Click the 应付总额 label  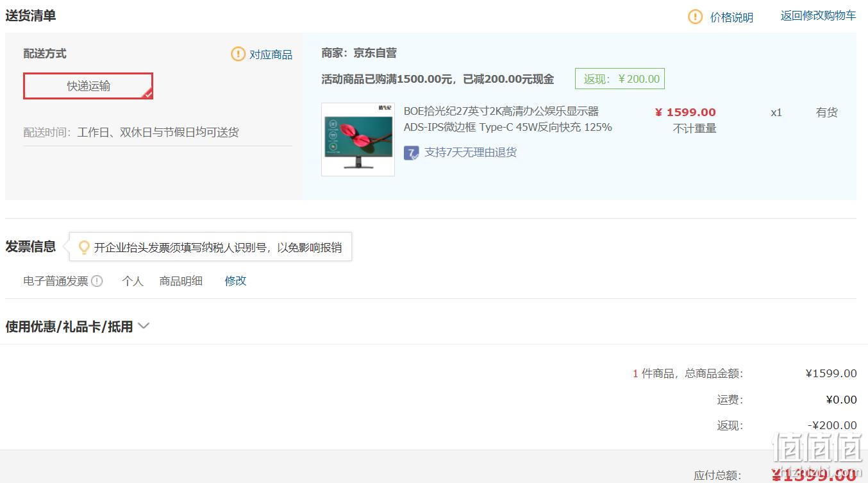[x=717, y=476]
